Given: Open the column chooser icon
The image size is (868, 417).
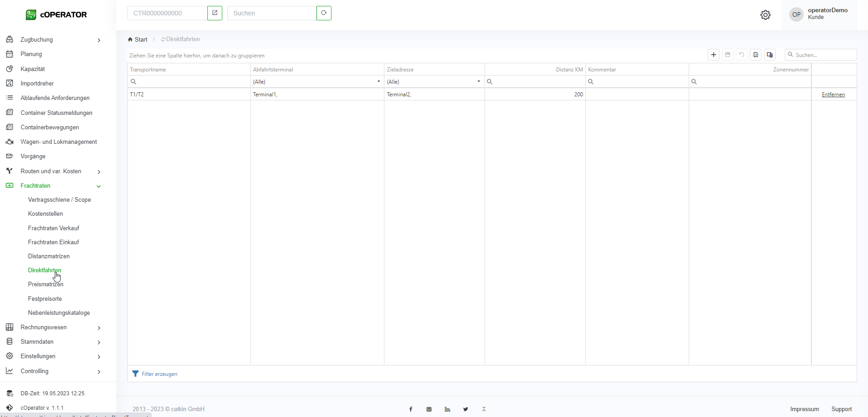Looking at the screenshot, I should point(769,55).
